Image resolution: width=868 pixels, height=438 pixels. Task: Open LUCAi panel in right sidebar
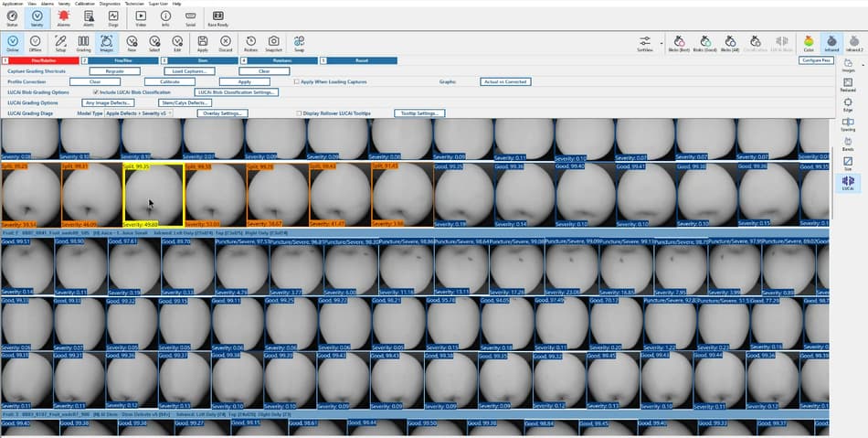(x=848, y=183)
